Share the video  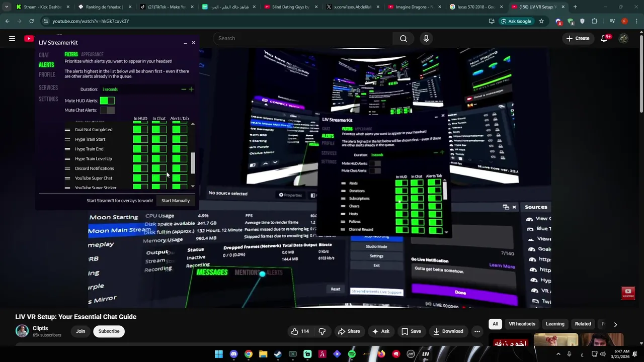coord(349,331)
